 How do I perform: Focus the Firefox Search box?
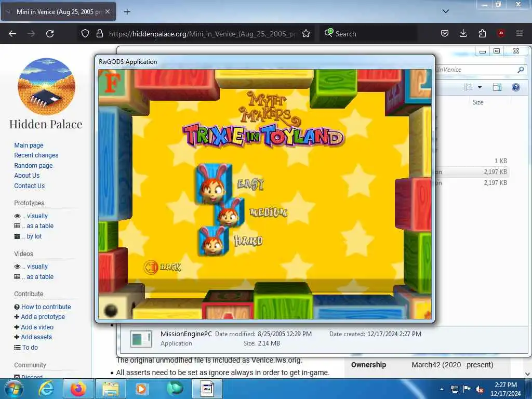tap(368, 34)
